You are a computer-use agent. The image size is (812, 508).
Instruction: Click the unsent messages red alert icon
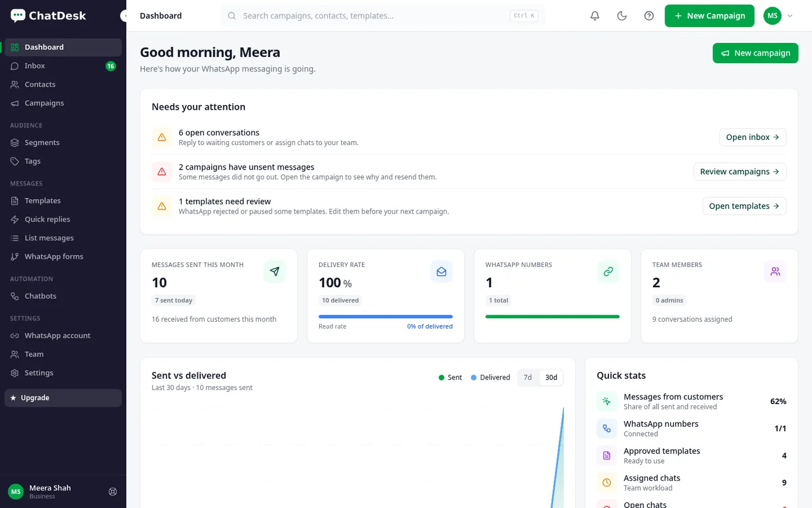[162, 172]
